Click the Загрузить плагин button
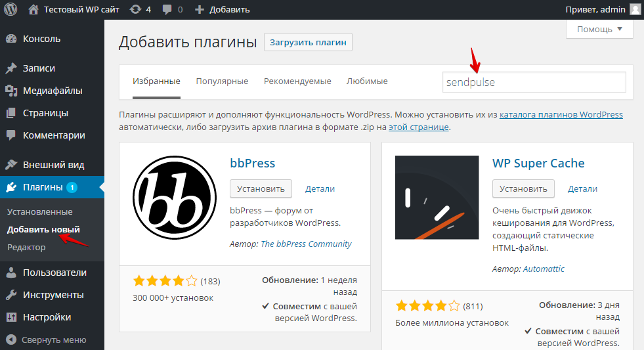 tap(308, 42)
